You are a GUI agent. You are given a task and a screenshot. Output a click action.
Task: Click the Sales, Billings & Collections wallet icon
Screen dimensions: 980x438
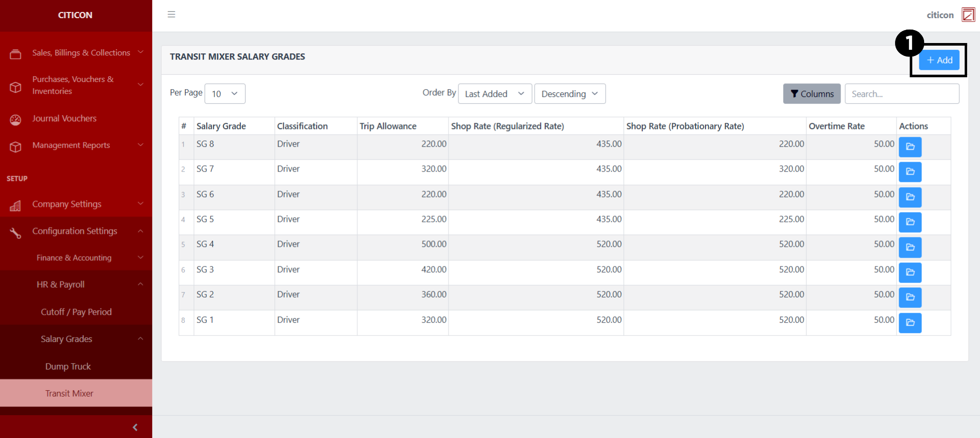click(16, 53)
